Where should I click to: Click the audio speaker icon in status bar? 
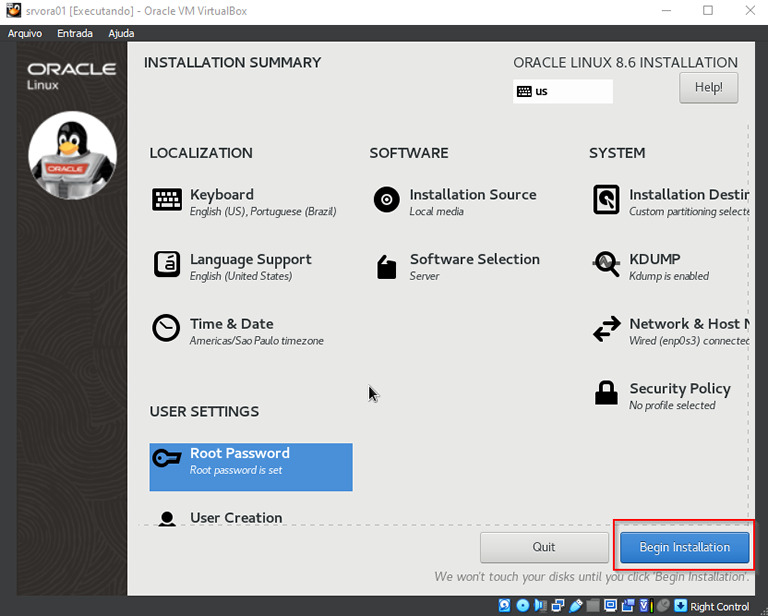[540, 606]
